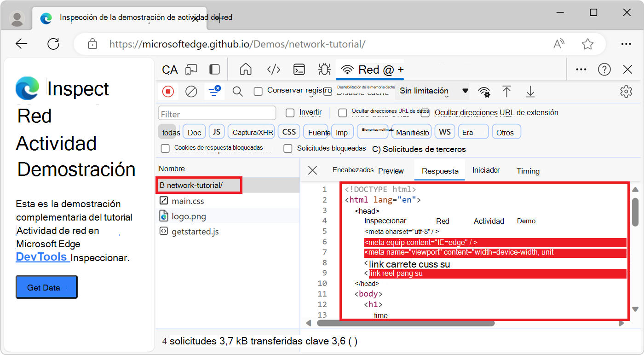Screen dimensions: 644x355
Task: Open the Welcome home tool
Action: [246, 70]
